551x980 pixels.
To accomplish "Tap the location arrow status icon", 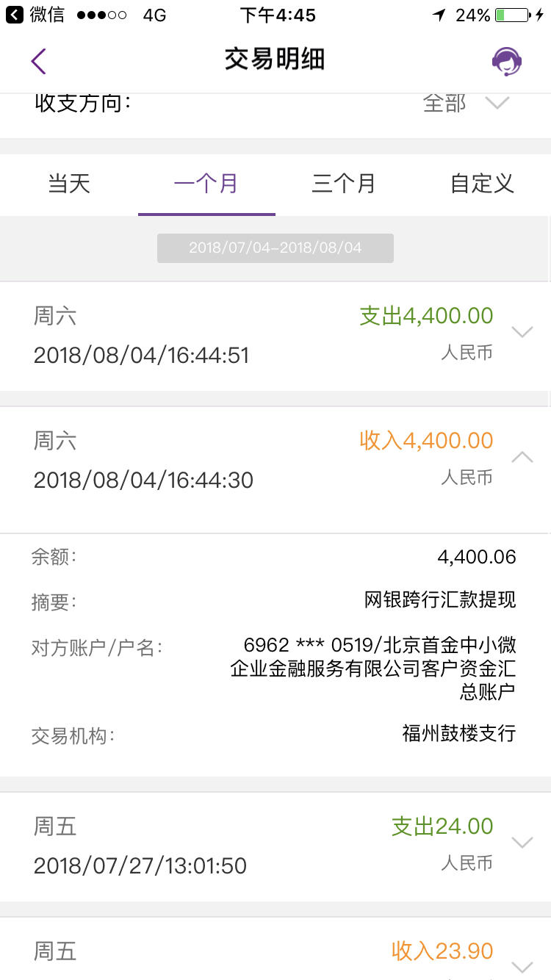I will point(439,15).
